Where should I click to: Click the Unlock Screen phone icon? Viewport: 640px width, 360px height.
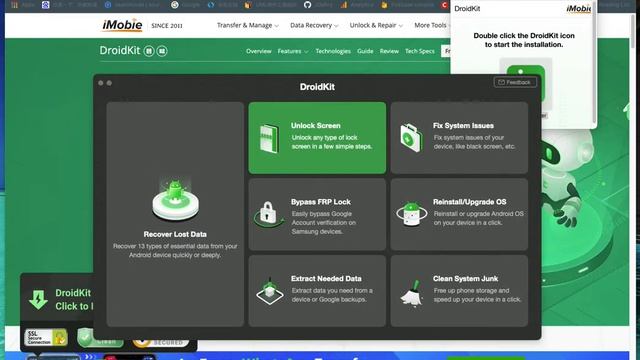[269, 139]
